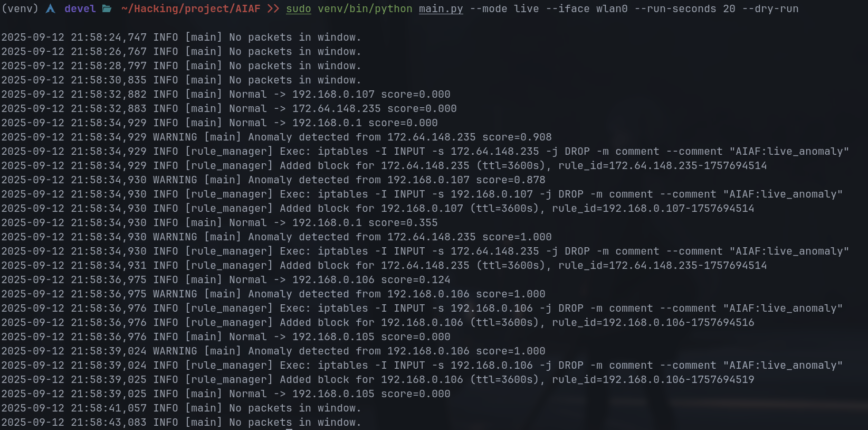The height and width of the screenshot is (430, 868).
Task: Click the >> prompt separator symbol
Action: pyautogui.click(x=273, y=8)
